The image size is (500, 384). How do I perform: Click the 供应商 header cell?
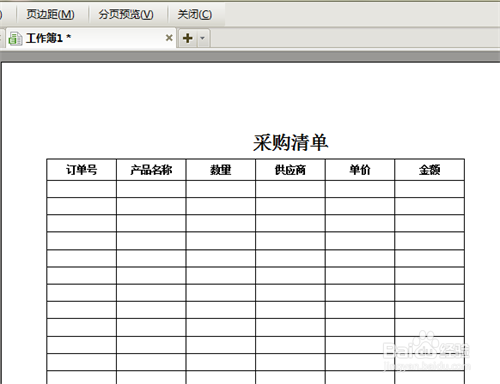[x=290, y=170]
